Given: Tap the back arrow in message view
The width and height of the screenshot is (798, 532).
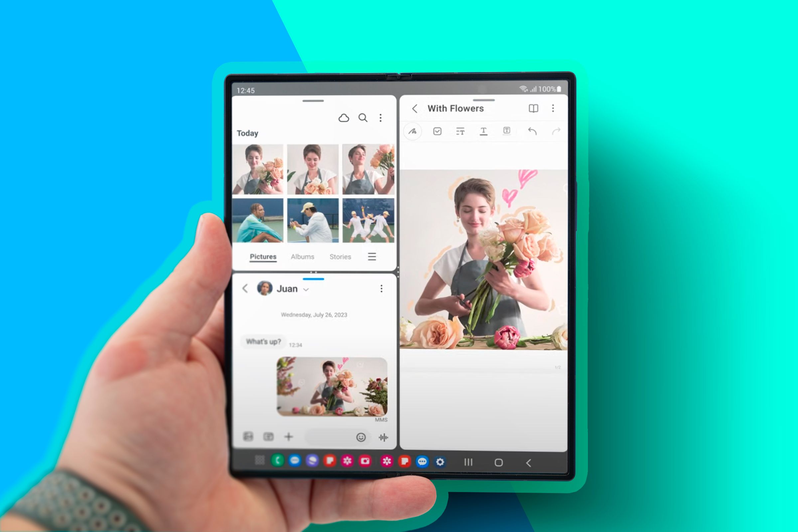Looking at the screenshot, I should coord(245,289).
